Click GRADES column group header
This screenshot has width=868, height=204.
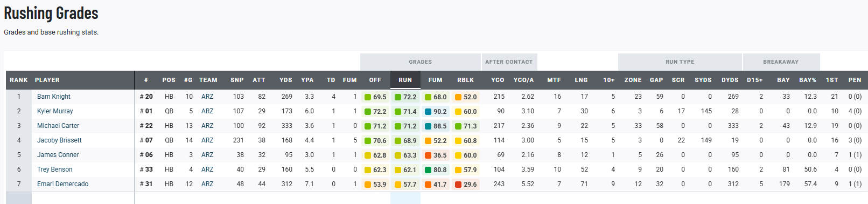point(421,62)
